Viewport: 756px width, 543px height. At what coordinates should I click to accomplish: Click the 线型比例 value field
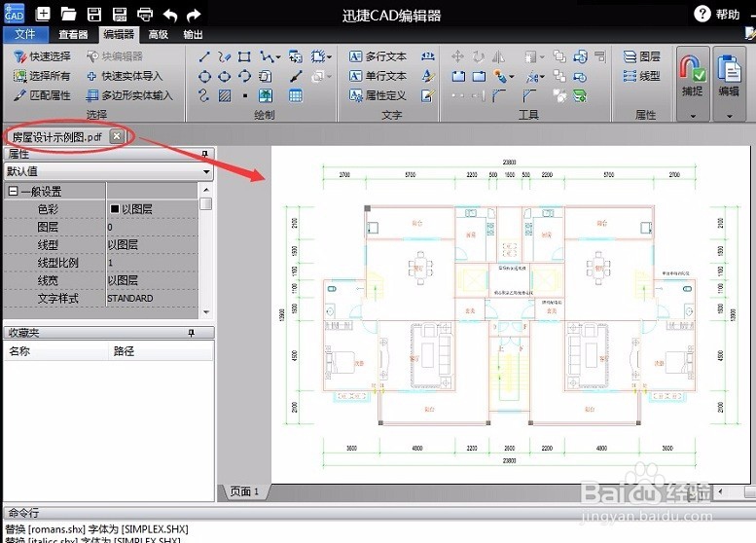coord(152,263)
